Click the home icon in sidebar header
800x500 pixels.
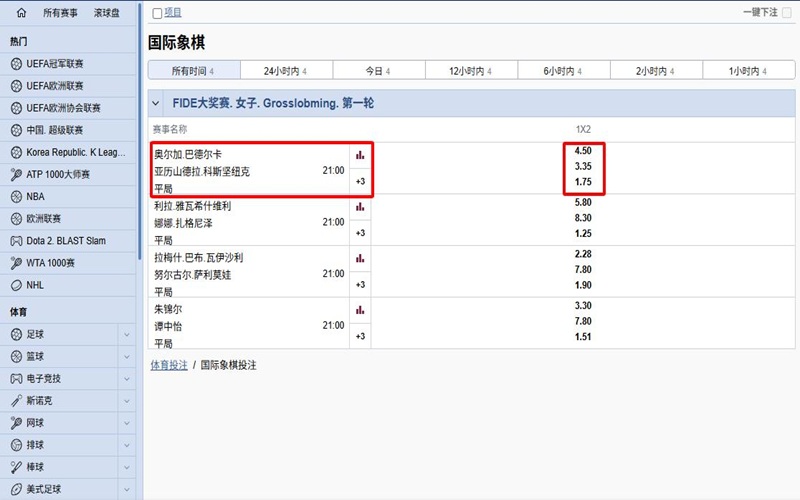coord(21,13)
